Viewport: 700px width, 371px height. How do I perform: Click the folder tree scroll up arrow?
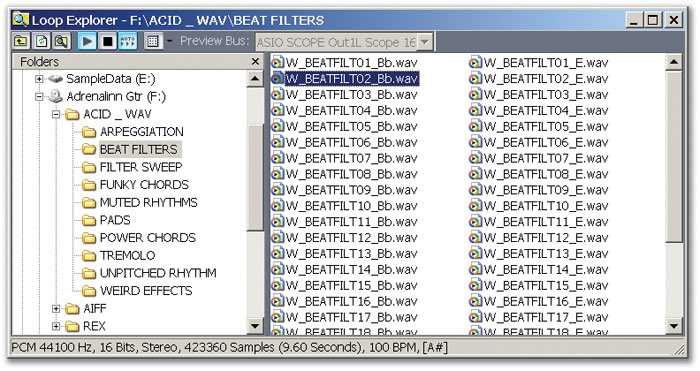[255, 79]
